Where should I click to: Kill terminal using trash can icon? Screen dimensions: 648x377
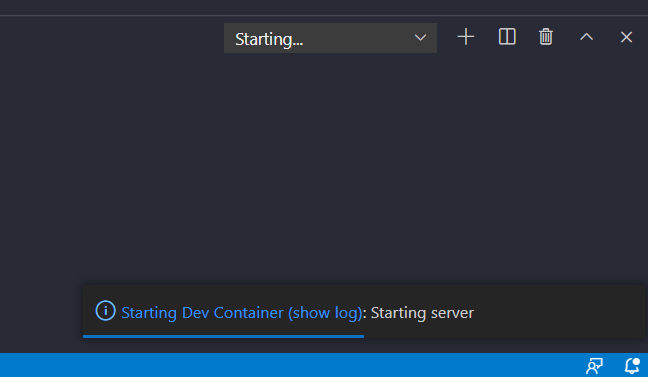coord(546,37)
